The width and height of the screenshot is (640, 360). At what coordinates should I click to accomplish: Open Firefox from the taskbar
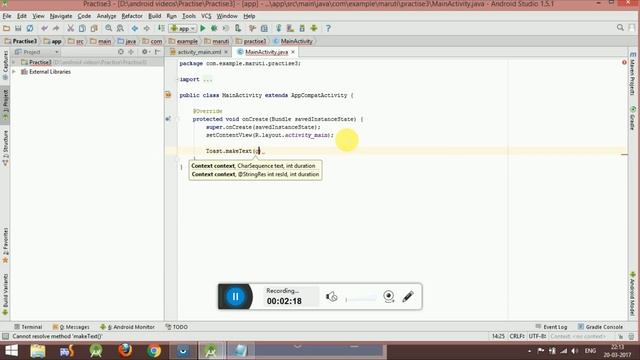125,351
